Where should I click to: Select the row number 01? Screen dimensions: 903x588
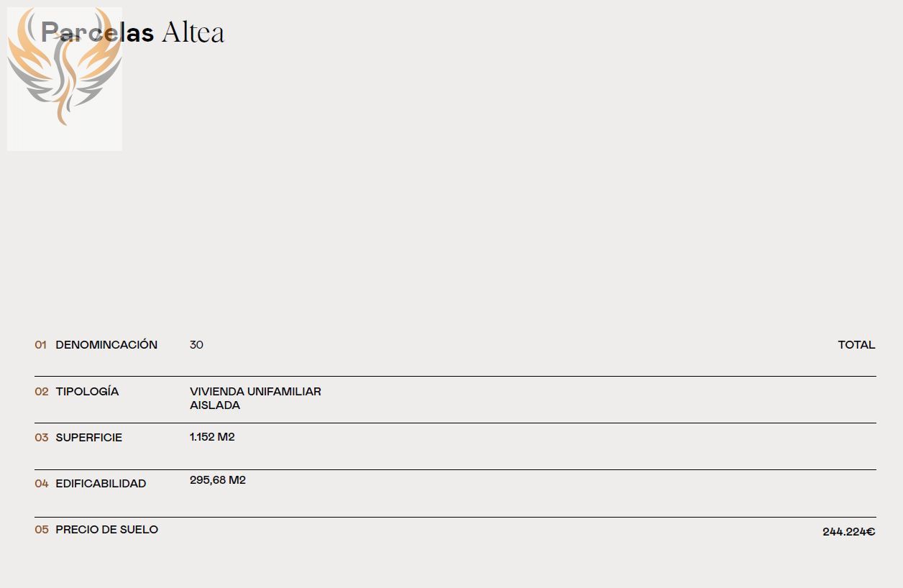[40, 345]
